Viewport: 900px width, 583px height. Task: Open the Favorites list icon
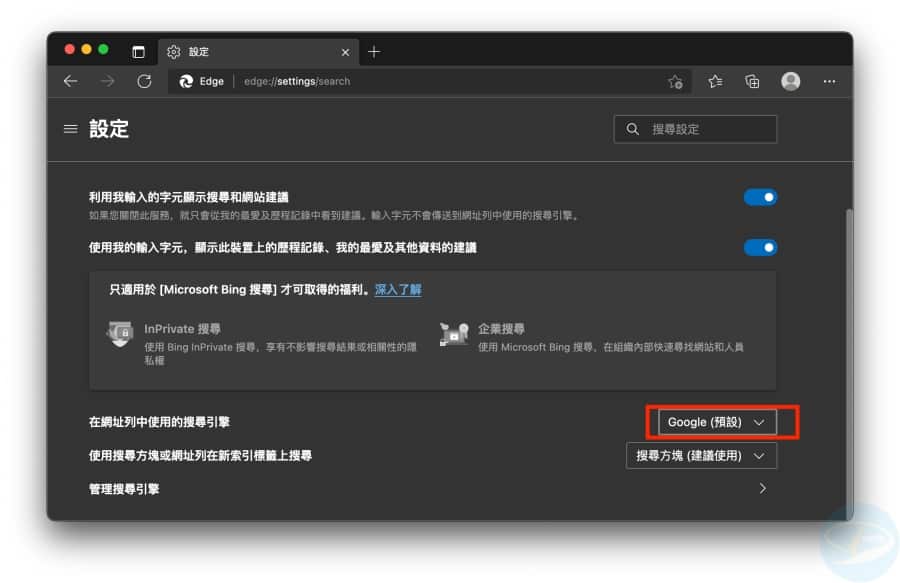click(715, 82)
